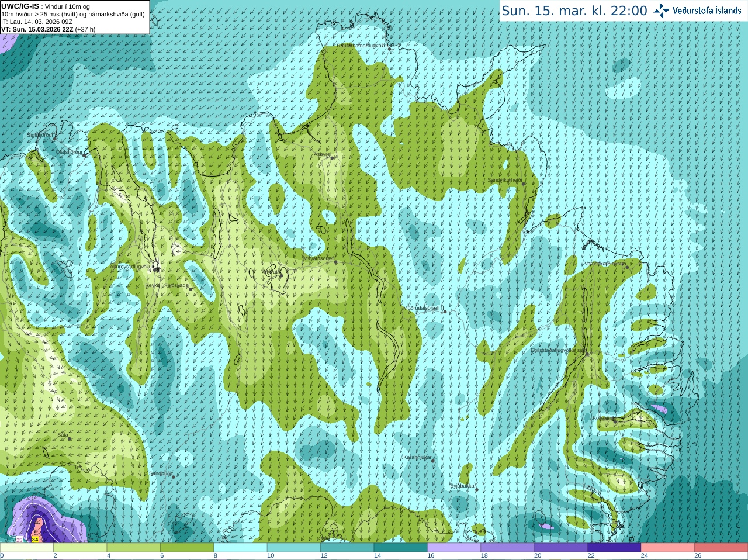The image size is (748, 560).
Task: Select the Sun. 15. mar. kl. 22:00 timestamp
Action: (574, 11)
